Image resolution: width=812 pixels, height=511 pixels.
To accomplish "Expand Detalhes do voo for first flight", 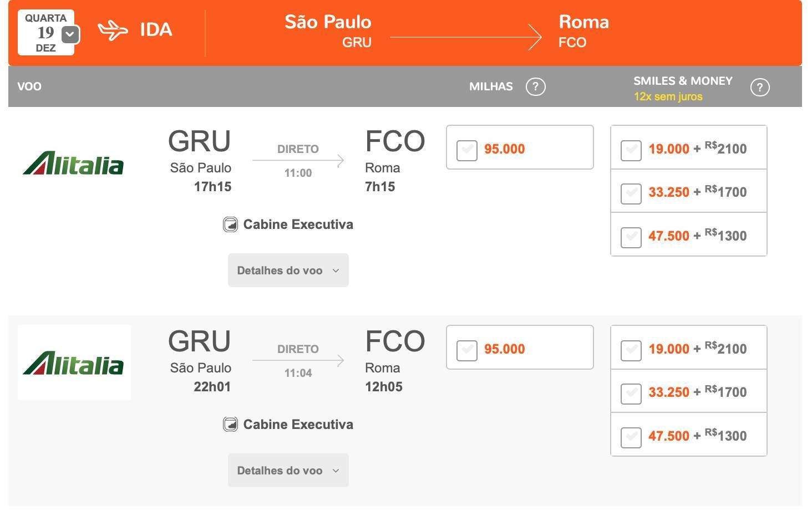I will (x=288, y=270).
